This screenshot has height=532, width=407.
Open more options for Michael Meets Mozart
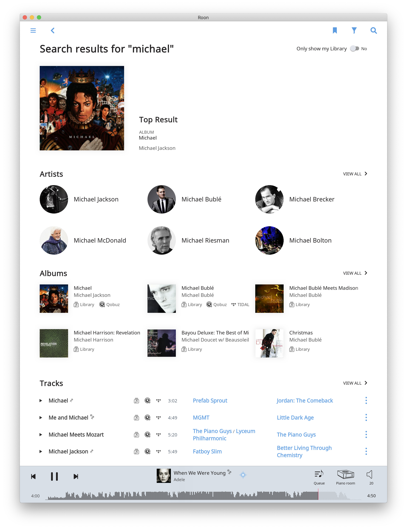coord(366,435)
